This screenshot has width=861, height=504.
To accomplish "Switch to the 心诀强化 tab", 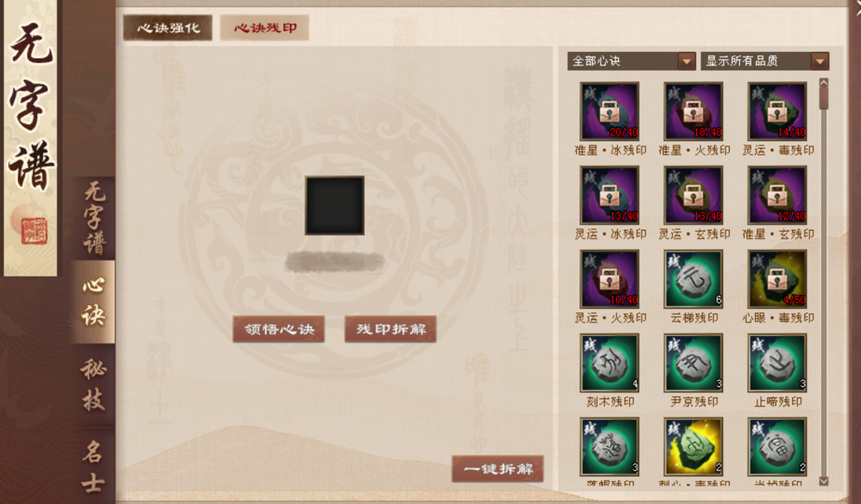I will [x=168, y=28].
